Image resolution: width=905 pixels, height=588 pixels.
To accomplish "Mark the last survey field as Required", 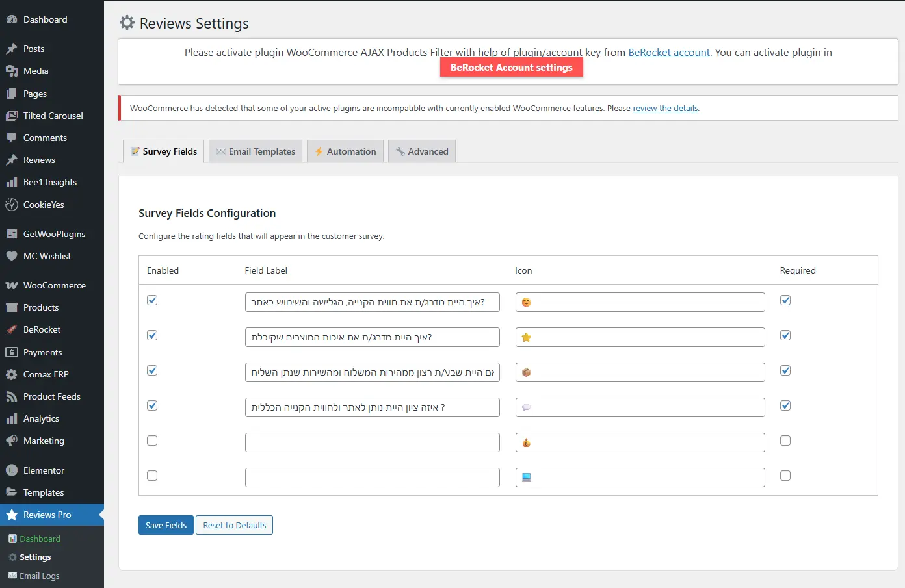I will coord(785,476).
